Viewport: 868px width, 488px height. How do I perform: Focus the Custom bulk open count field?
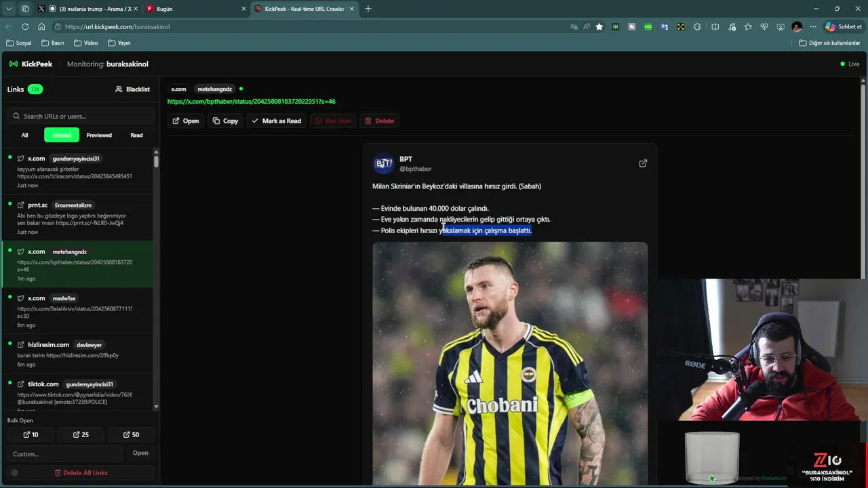pos(66,453)
